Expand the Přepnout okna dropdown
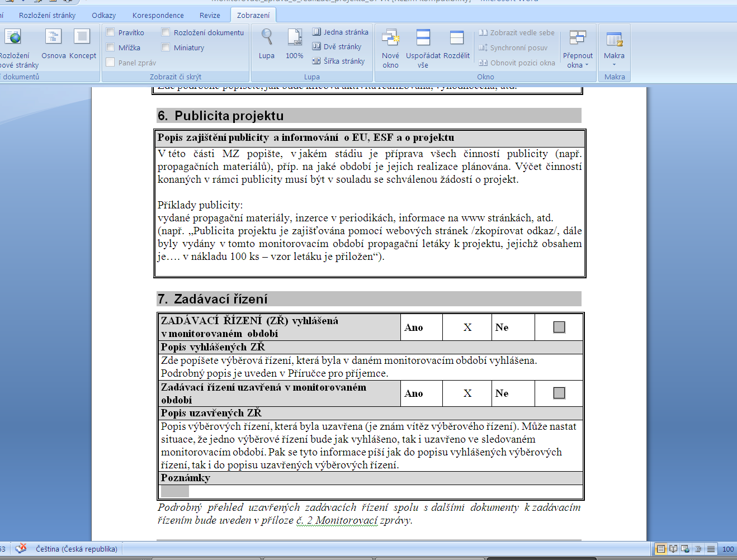The image size is (737, 560). 578,49
